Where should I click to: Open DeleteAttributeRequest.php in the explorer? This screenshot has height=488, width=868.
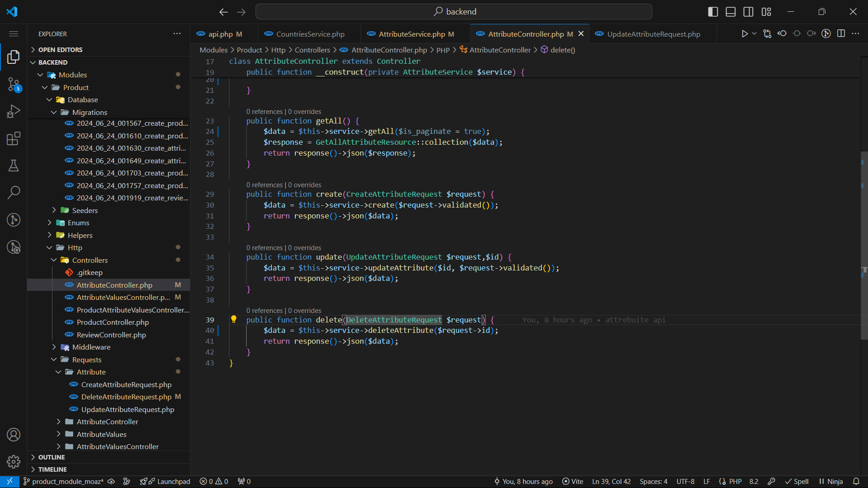click(x=126, y=397)
